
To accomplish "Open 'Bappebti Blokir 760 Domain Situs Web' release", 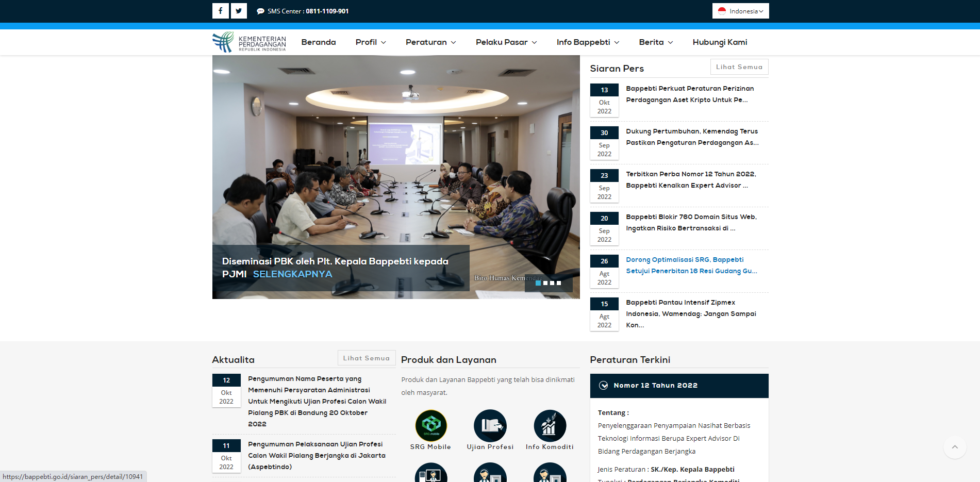I will pyautogui.click(x=691, y=223).
